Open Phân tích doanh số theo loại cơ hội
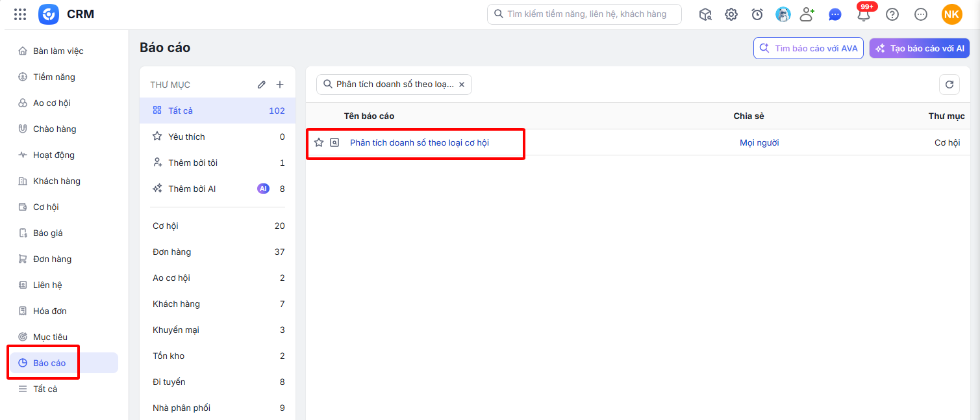Viewport: 980px width, 420px height. pos(419,142)
